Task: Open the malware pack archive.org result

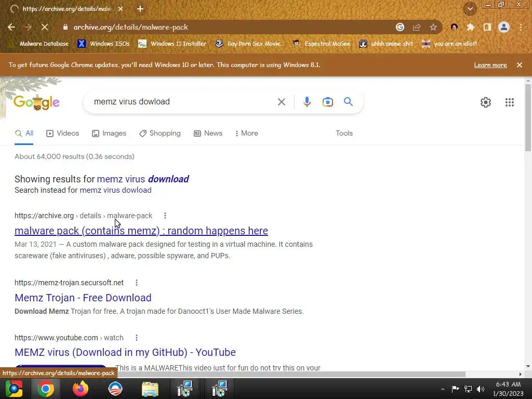Action: click(141, 231)
